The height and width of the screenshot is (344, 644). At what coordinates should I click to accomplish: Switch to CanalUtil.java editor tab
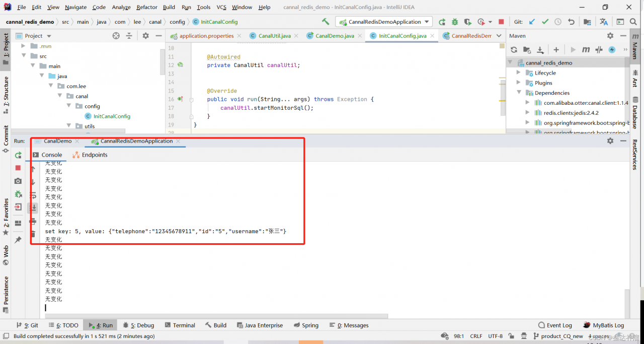point(274,36)
